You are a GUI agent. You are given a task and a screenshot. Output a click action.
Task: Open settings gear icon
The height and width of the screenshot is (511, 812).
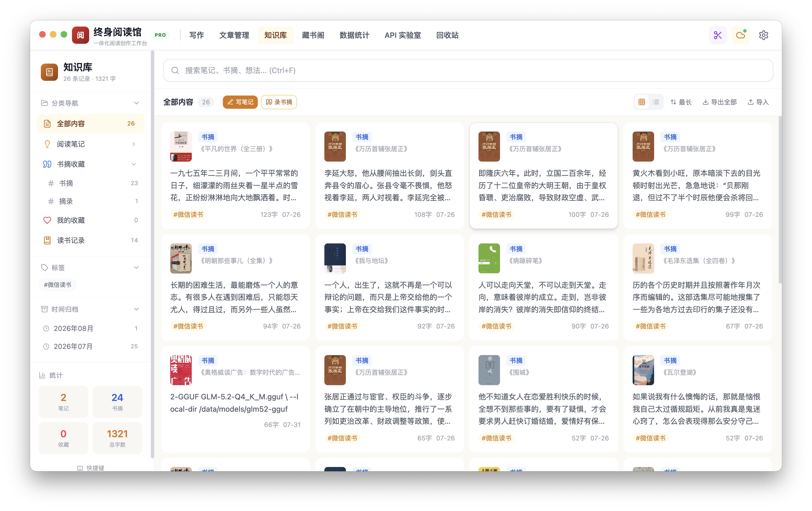[763, 35]
